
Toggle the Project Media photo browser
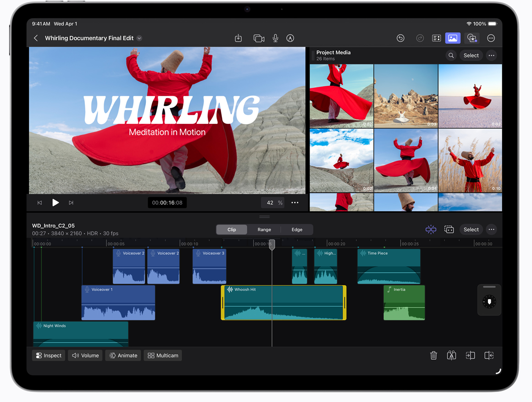pyautogui.click(x=453, y=39)
